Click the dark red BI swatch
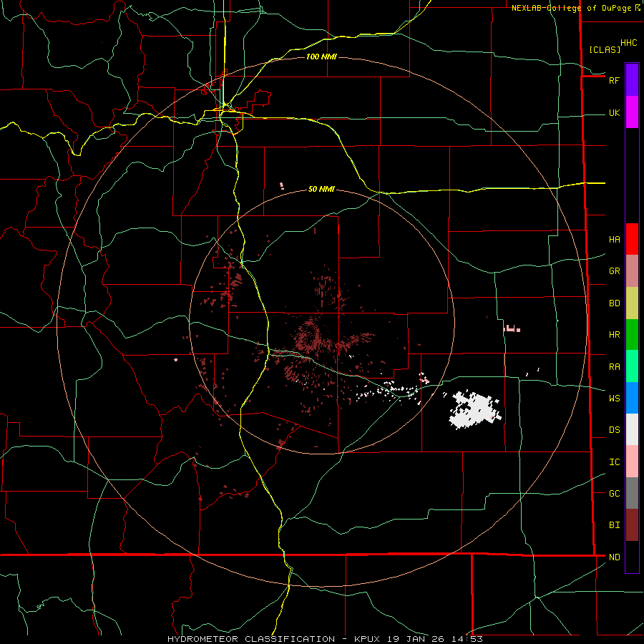The width and height of the screenshot is (644, 644). [632, 525]
